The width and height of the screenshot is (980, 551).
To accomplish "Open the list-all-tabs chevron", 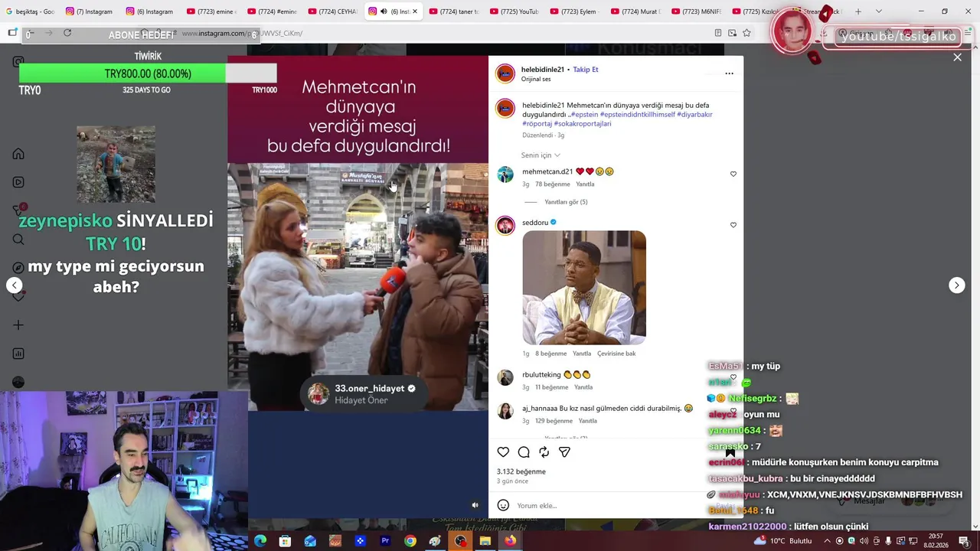I will pos(878,11).
